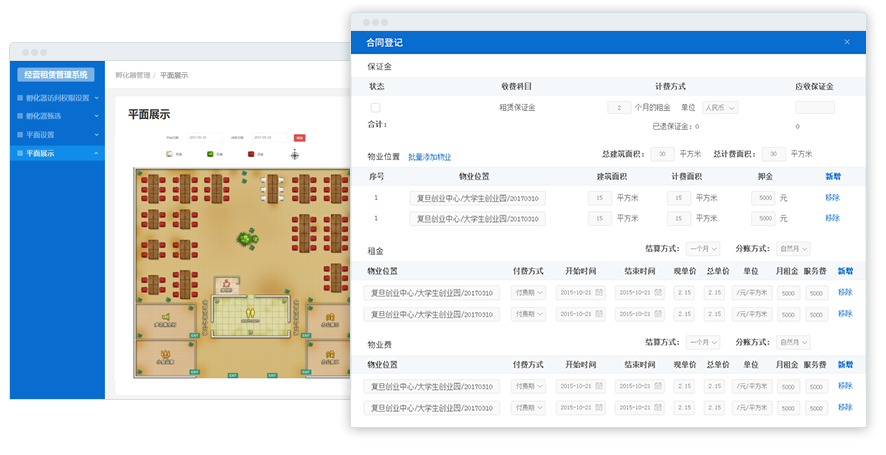Close the 合同登记 dialog with X

point(847,42)
